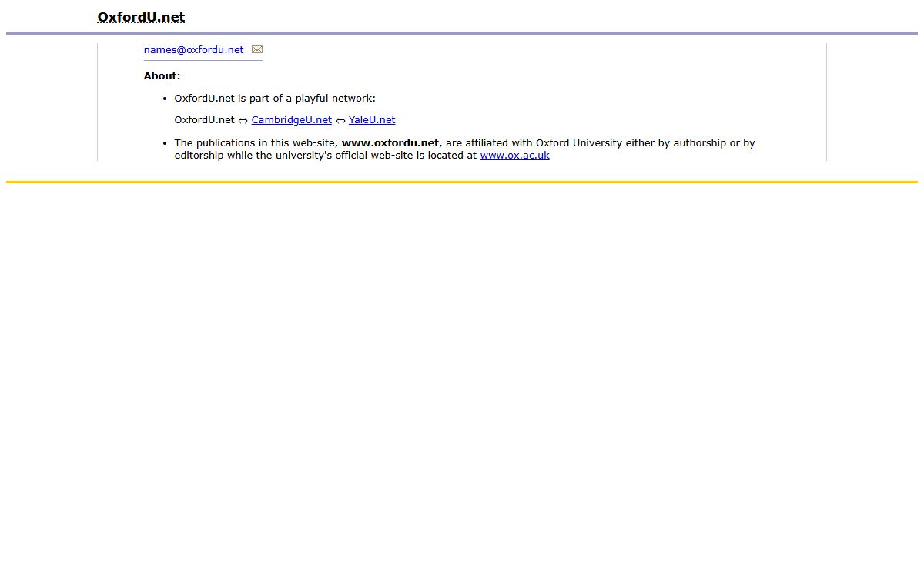
Task: Open the www.ox.ac.uk official site link
Action: (514, 156)
